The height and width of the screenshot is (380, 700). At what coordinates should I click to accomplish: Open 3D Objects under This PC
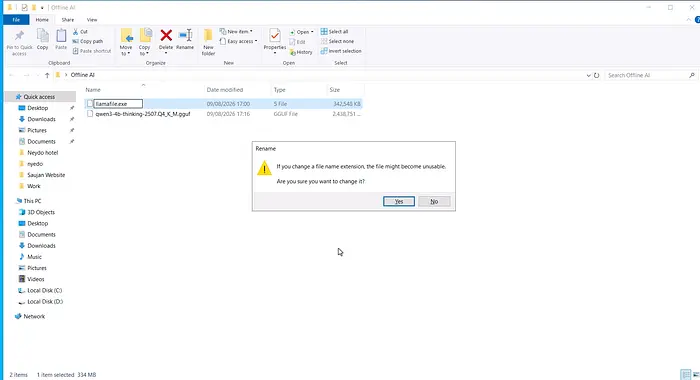pos(41,212)
